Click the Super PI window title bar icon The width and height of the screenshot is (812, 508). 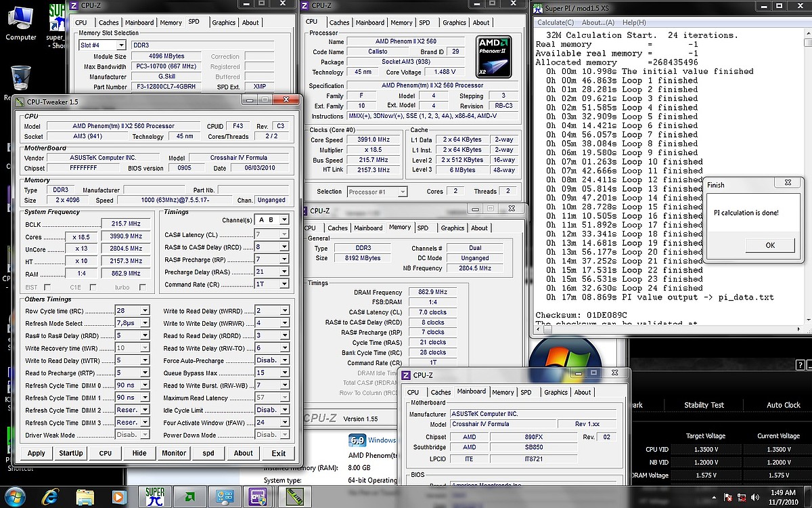[x=539, y=8]
